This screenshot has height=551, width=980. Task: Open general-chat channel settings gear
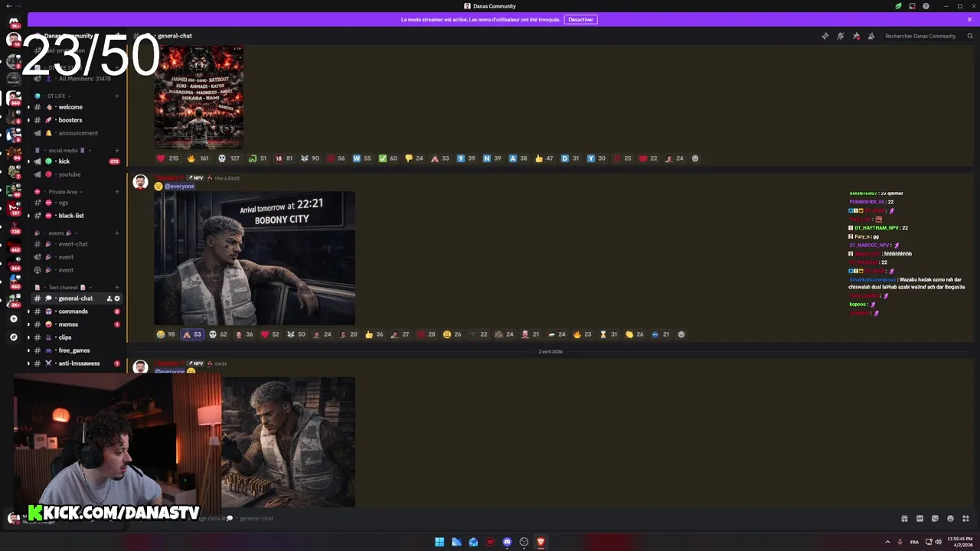pyautogui.click(x=117, y=298)
